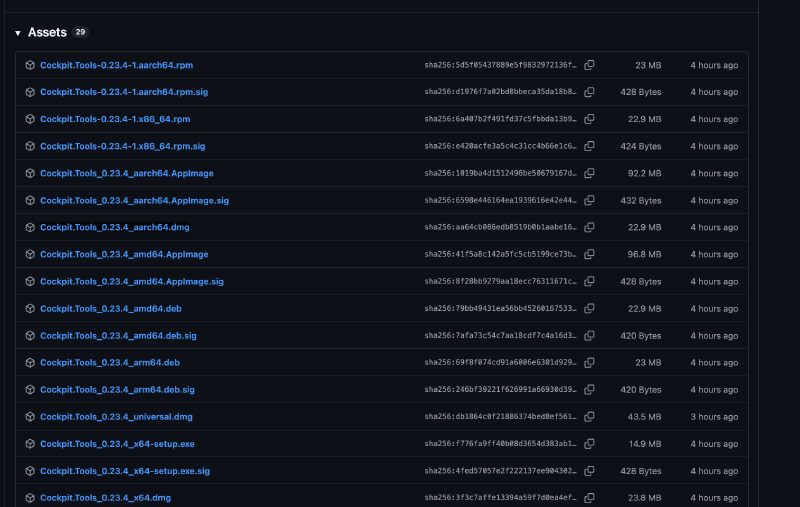This screenshot has height=507, width=800.
Task: Download Cockpit.Tools_0.23.4_aarch64.dmg
Action: [x=114, y=227]
